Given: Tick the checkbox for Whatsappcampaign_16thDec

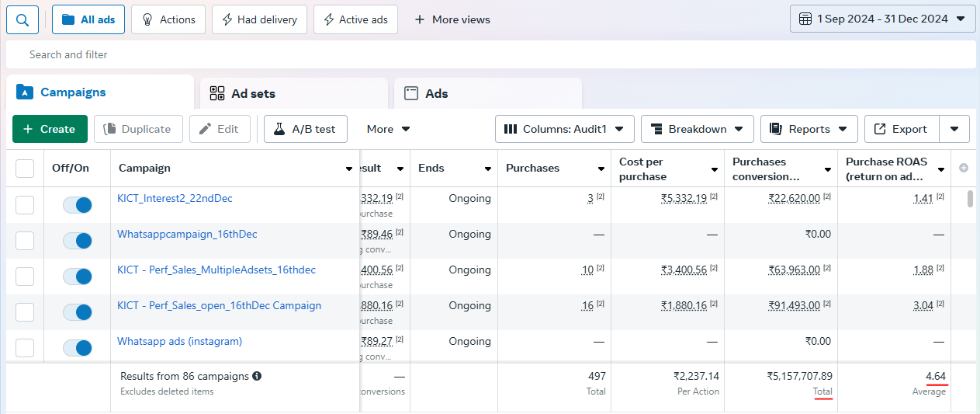Looking at the screenshot, I should click(x=25, y=241).
